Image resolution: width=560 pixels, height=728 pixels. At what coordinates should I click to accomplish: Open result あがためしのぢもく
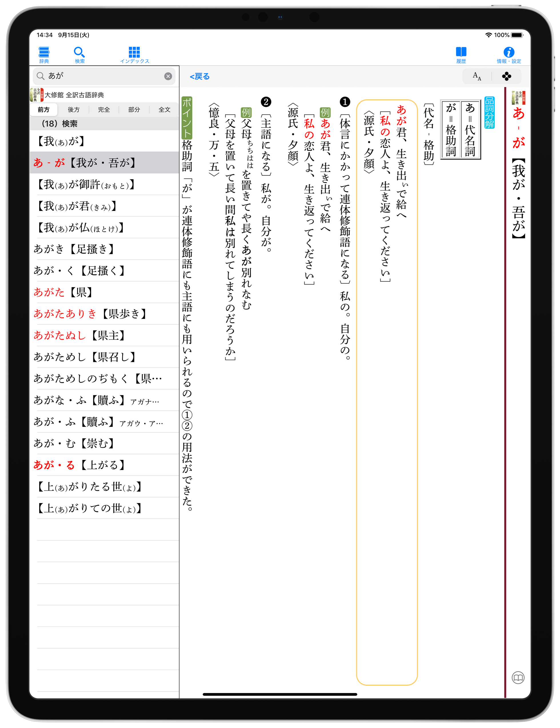pyautogui.click(x=104, y=379)
